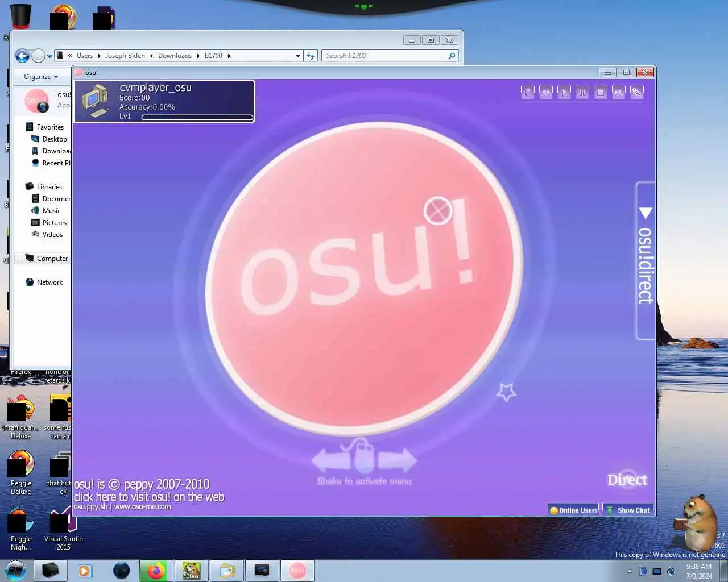The image size is (728, 582).
Task: Click b1700 breadcrumb in address bar
Action: coord(213,56)
